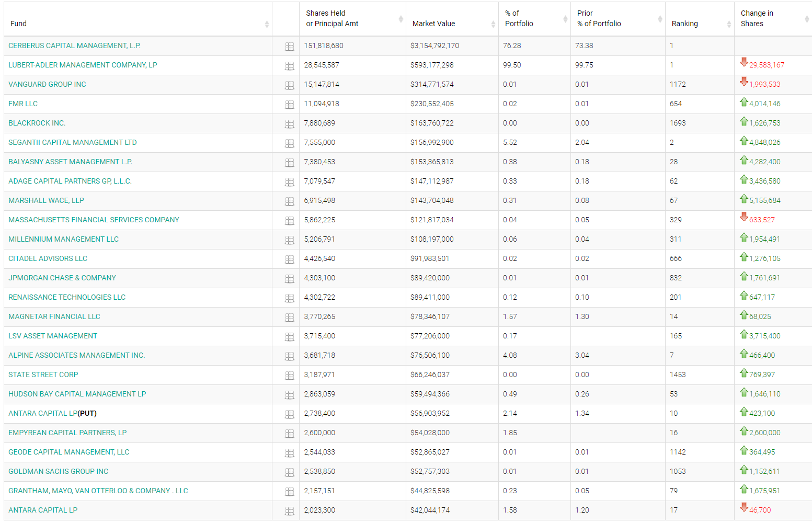Click grid icon for State Street Corp

(x=290, y=376)
